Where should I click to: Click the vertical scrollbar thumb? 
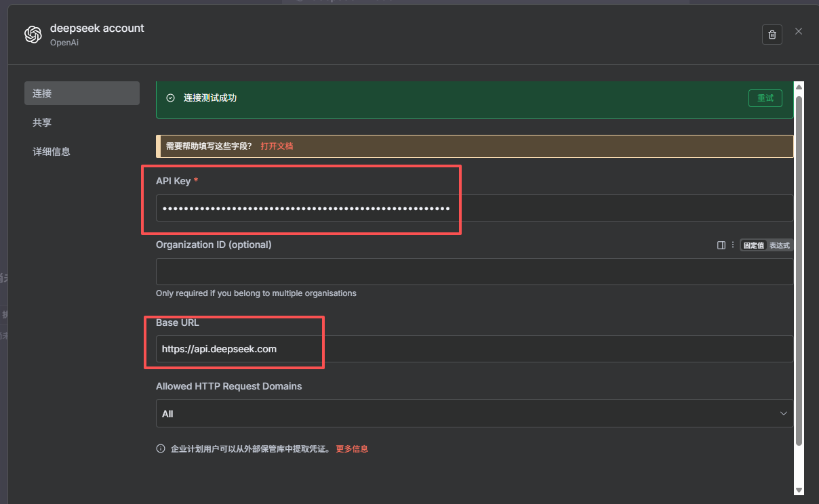tap(799, 271)
